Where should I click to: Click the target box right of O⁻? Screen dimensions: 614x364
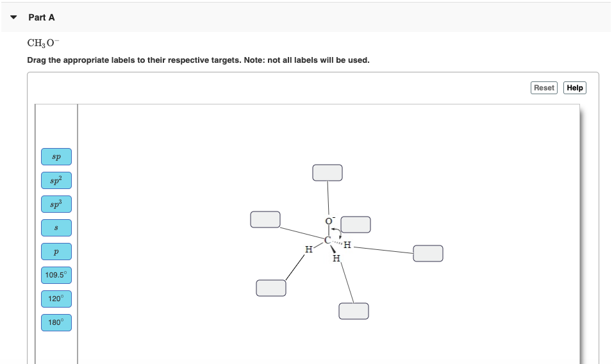(x=356, y=225)
